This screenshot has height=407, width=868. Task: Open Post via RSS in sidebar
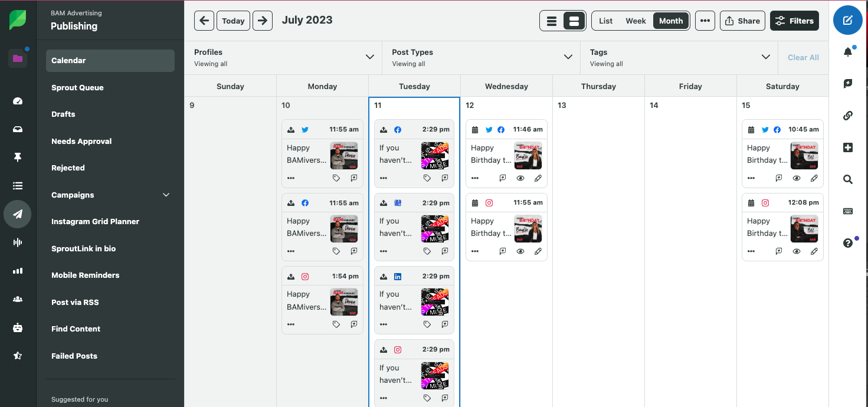[x=110, y=302]
